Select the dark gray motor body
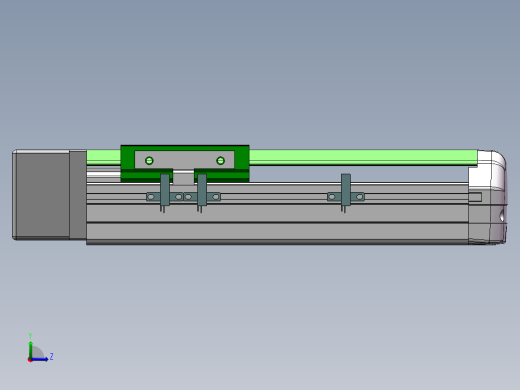 coord(41,195)
